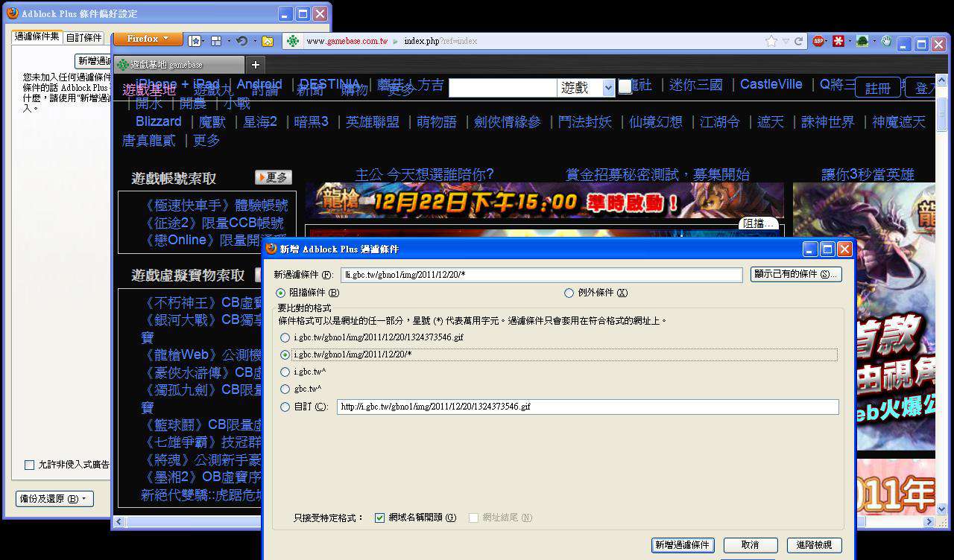954x560 pixels.
Task: Bookmark this page with the star icon
Action: coord(771,41)
